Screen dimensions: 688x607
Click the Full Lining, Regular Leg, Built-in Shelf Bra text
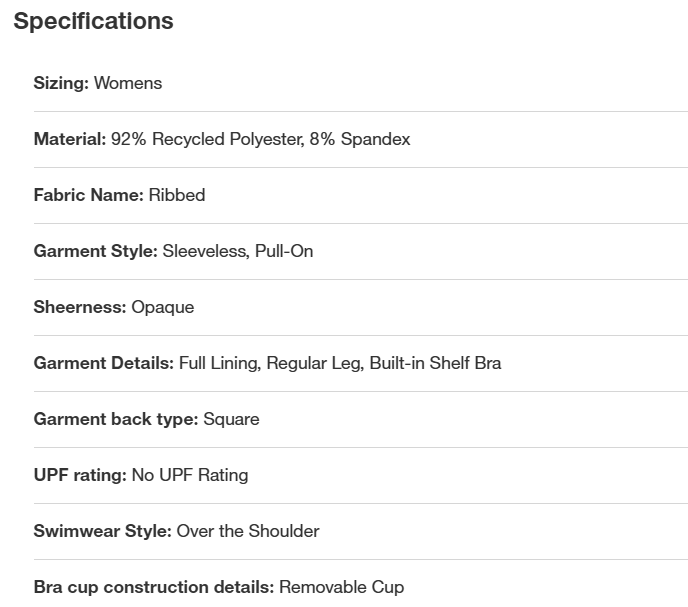click(x=340, y=363)
